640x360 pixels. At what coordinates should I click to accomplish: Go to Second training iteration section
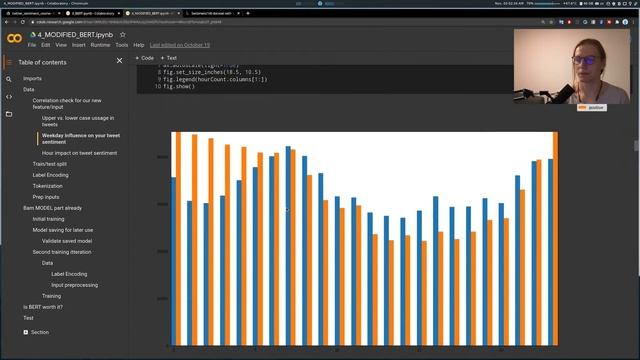point(62,252)
